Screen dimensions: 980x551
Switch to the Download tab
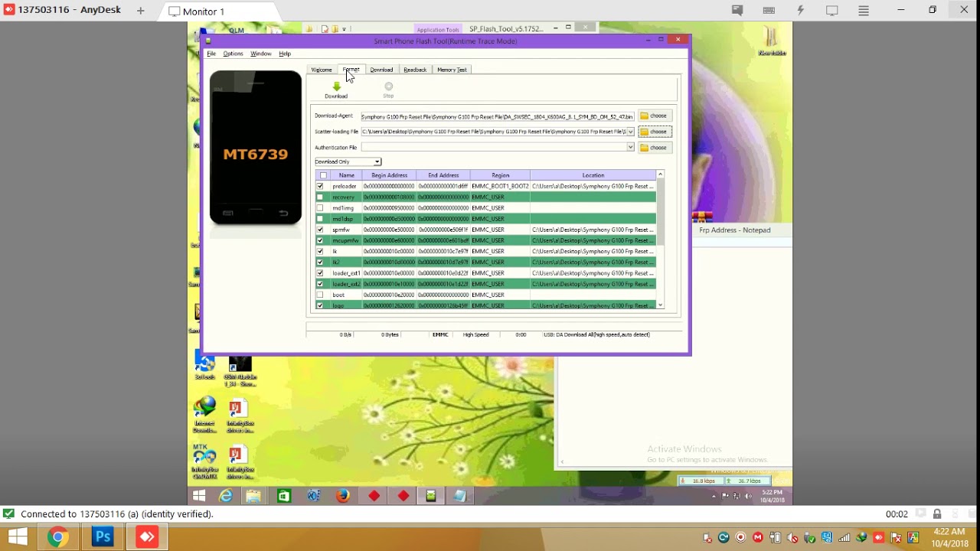pos(381,70)
